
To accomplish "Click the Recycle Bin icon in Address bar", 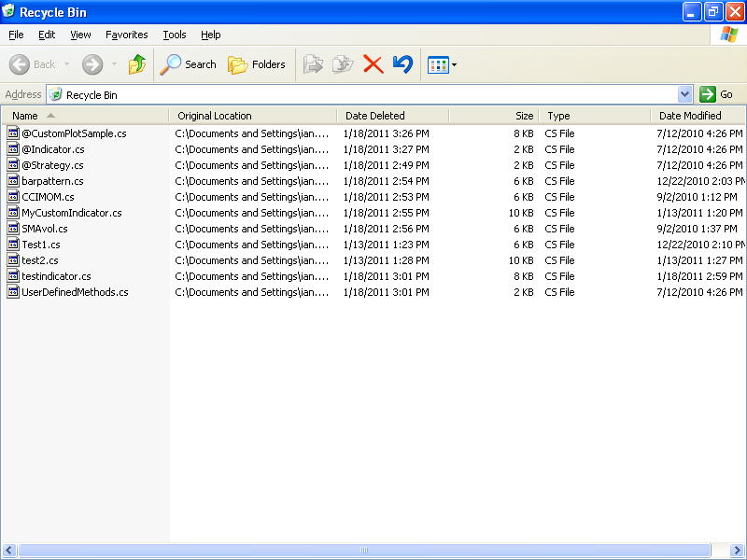I will tap(56, 94).
